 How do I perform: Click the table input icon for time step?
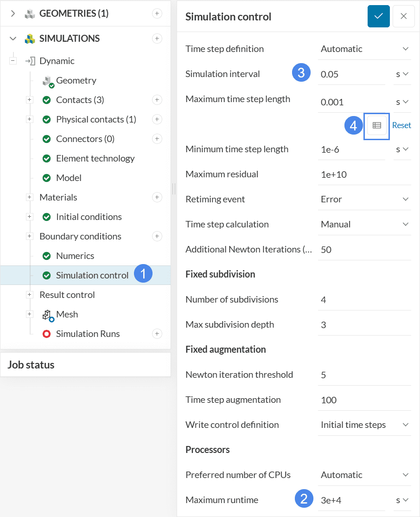point(377,125)
